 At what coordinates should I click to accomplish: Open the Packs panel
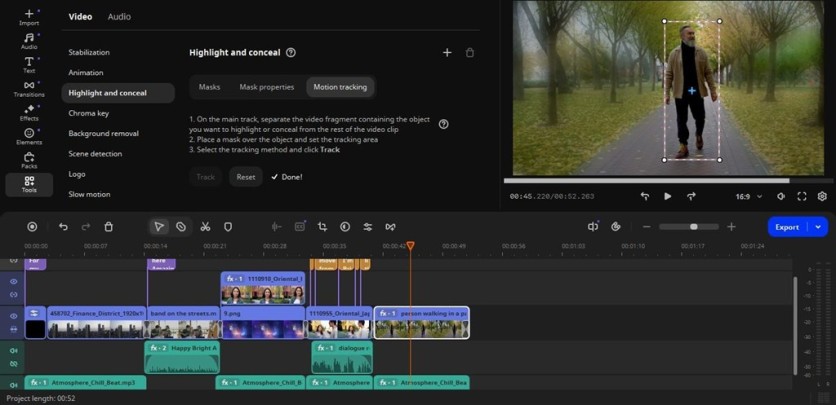point(29,160)
